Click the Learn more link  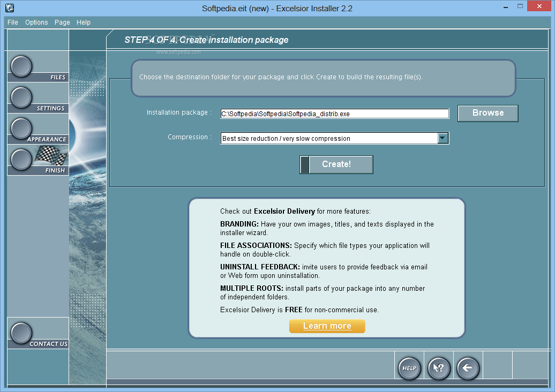[327, 326]
